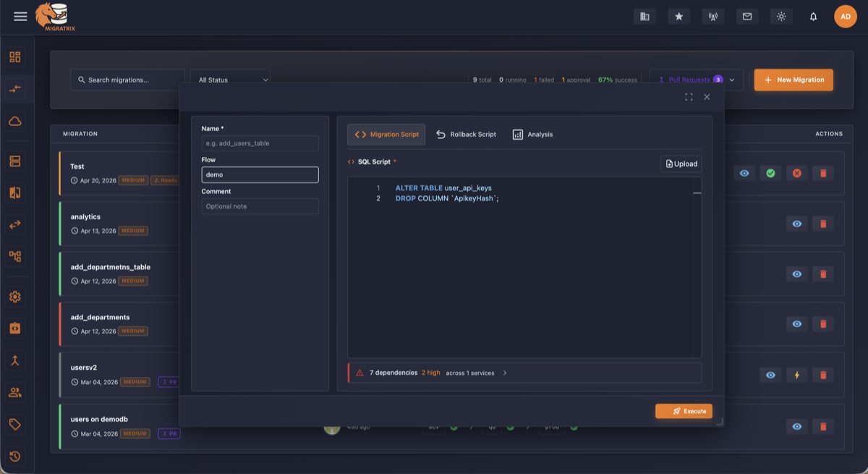Click the Execute button
This screenshot has width=868, height=474.
[x=684, y=410]
